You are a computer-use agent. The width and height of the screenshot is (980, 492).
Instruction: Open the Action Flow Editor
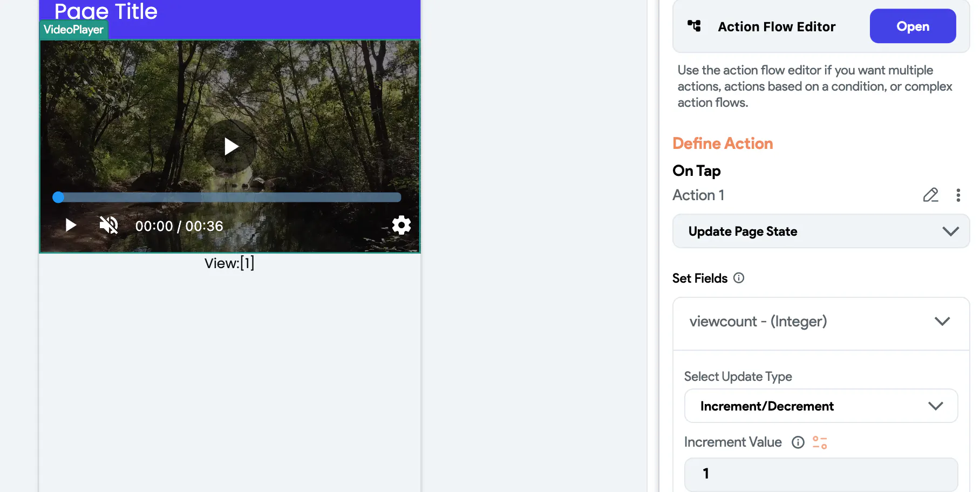913,26
